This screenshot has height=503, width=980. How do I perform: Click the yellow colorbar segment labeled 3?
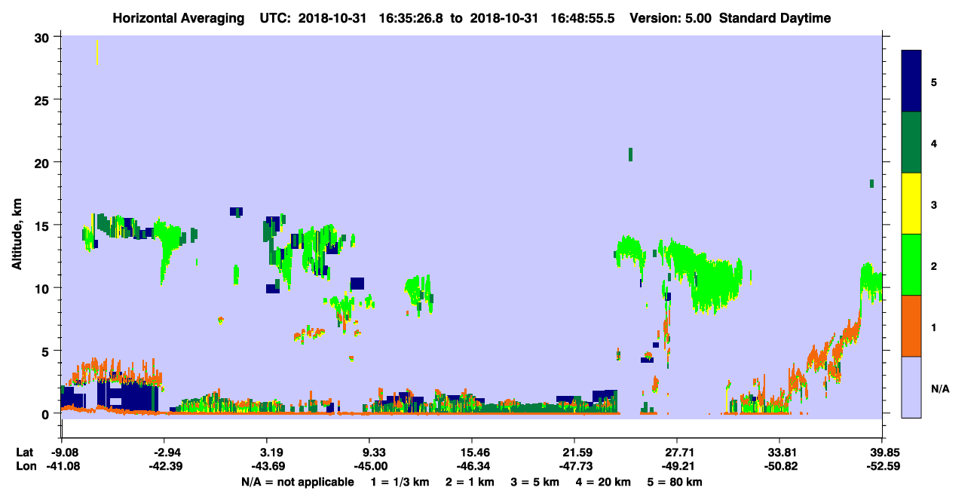point(911,204)
